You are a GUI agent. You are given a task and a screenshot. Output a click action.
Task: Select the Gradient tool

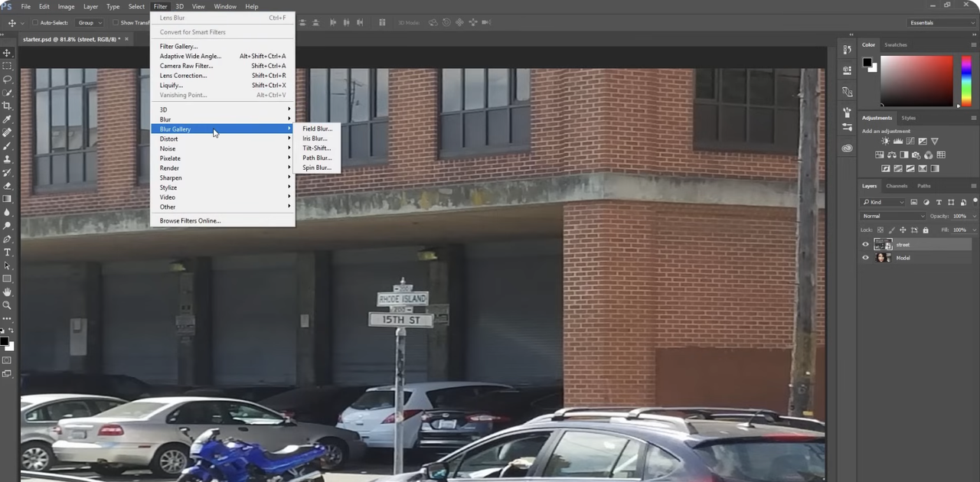(7, 199)
